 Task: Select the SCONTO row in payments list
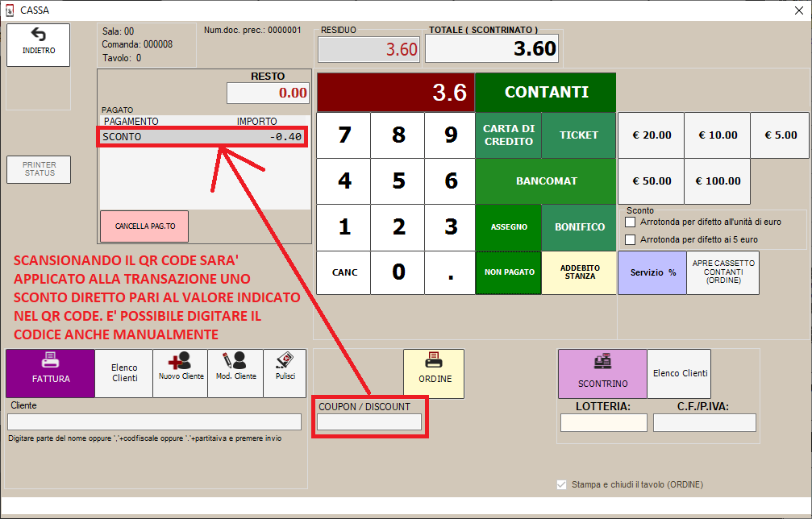click(x=202, y=137)
